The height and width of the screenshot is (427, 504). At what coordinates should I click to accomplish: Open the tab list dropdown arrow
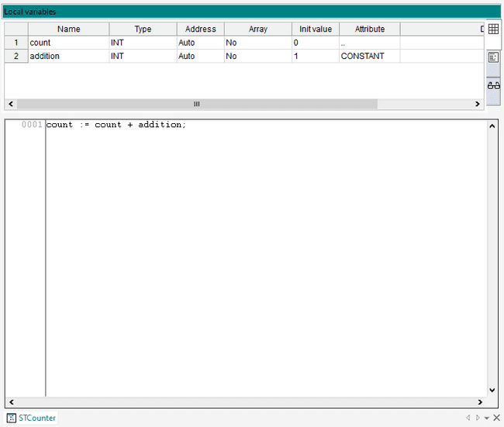tap(486, 418)
